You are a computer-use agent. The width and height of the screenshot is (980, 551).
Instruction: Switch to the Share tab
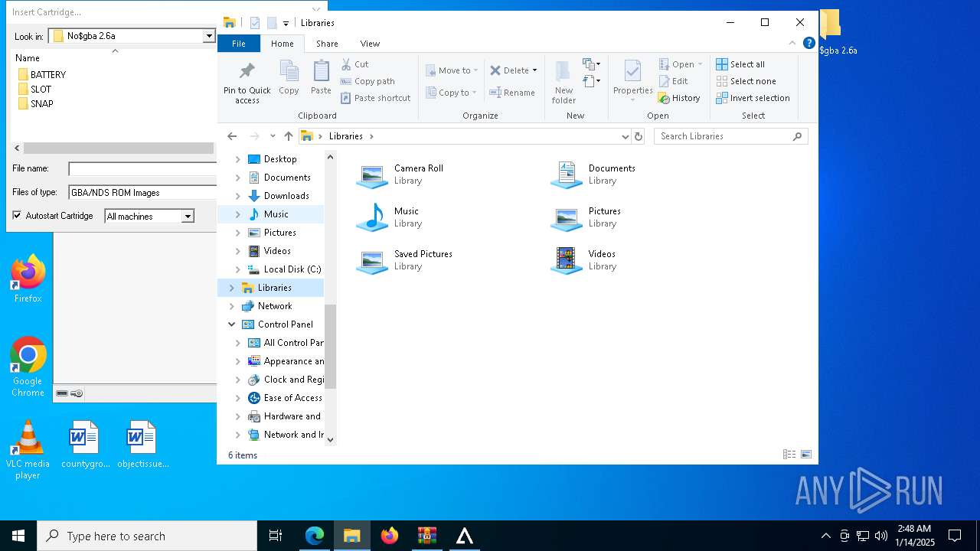(x=327, y=44)
